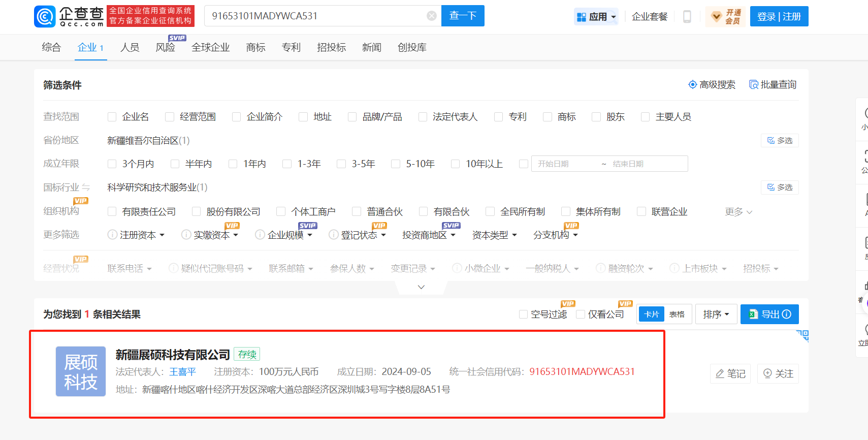Open the 展硕科技 company logo thumbnail
Viewport: 868px width, 440px height.
coord(81,371)
